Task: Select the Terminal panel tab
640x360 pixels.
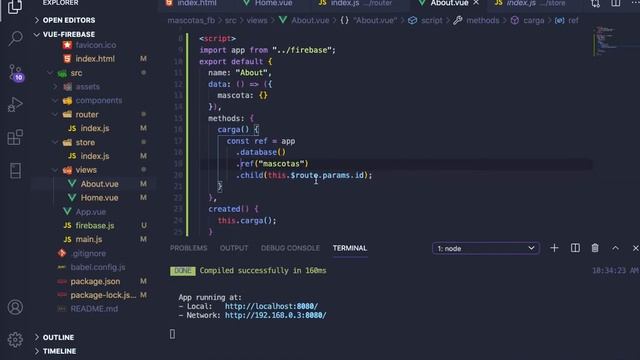Action: (x=350, y=248)
